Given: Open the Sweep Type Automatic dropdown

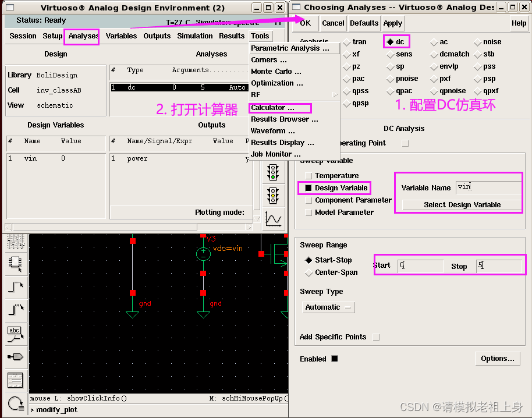Looking at the screenshot, I should pos(328,307).
